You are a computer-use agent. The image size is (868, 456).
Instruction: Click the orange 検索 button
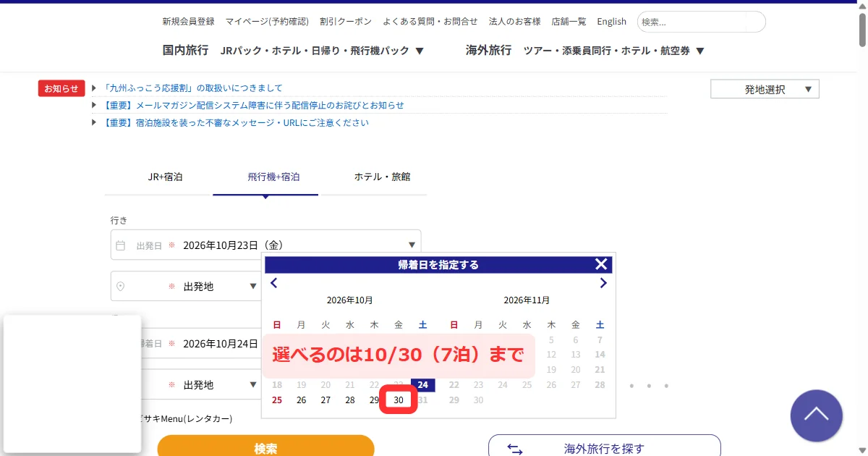[x=265, y=447]
